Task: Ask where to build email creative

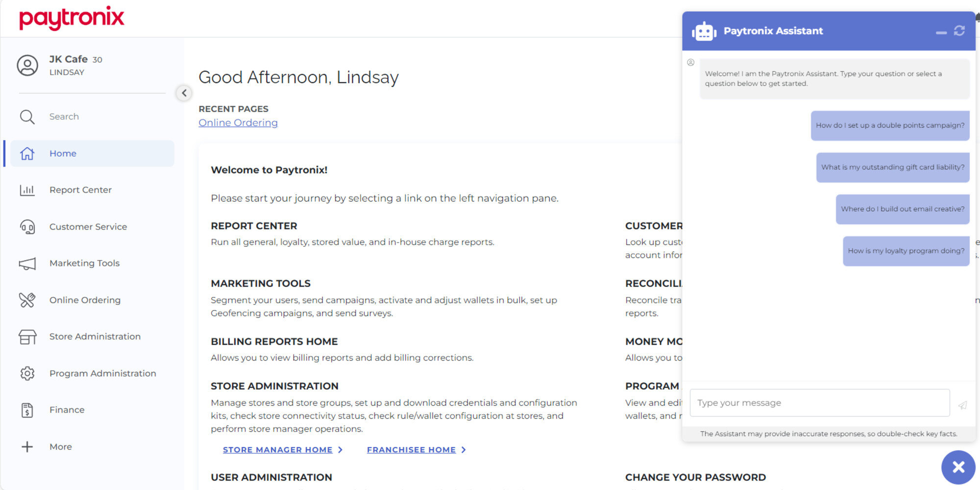Action: 903,209
